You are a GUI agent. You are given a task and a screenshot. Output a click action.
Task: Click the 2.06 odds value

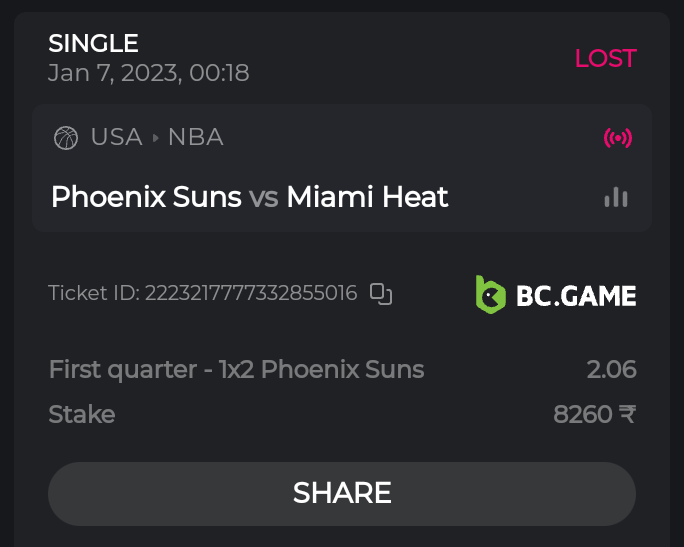[x=611, y=370]
